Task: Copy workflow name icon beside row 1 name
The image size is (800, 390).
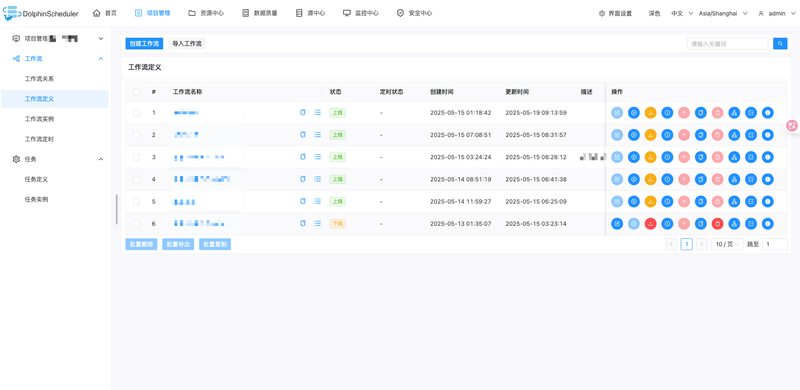Action: pos(303,112)
